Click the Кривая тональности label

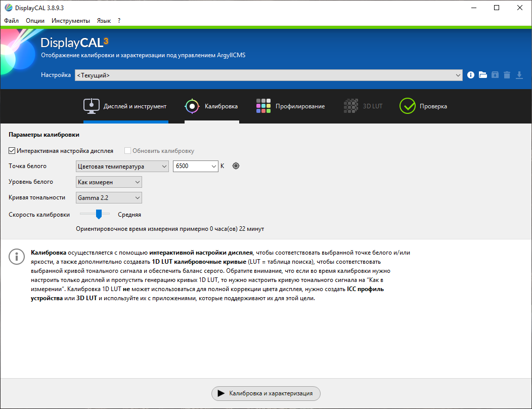pyautogui.click(x=37, y=197)
